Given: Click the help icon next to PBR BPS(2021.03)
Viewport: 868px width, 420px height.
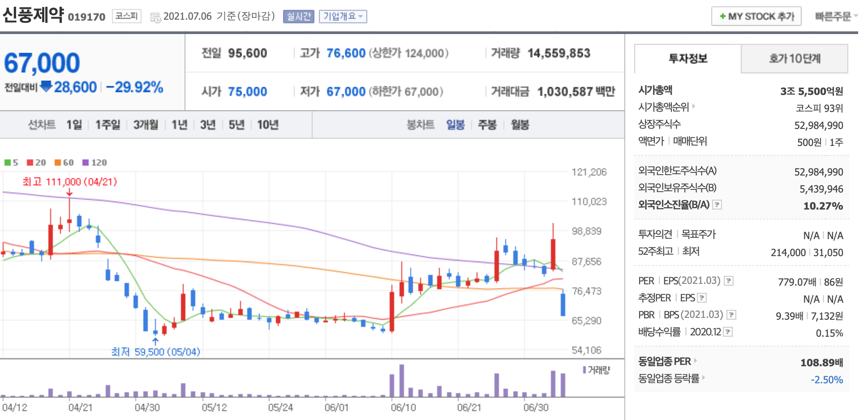Looking at the screenshot, I should [731, 315].
